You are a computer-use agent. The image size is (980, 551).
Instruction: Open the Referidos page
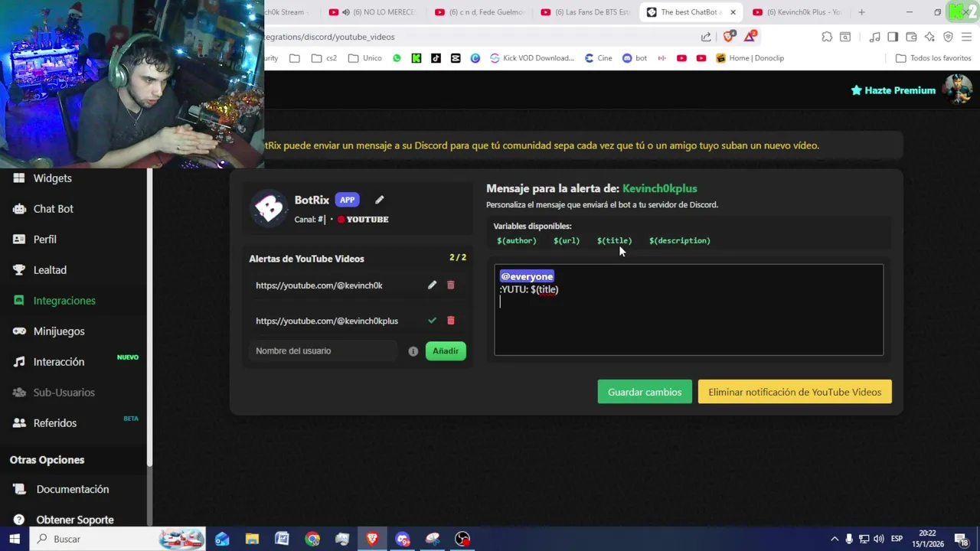55,423
